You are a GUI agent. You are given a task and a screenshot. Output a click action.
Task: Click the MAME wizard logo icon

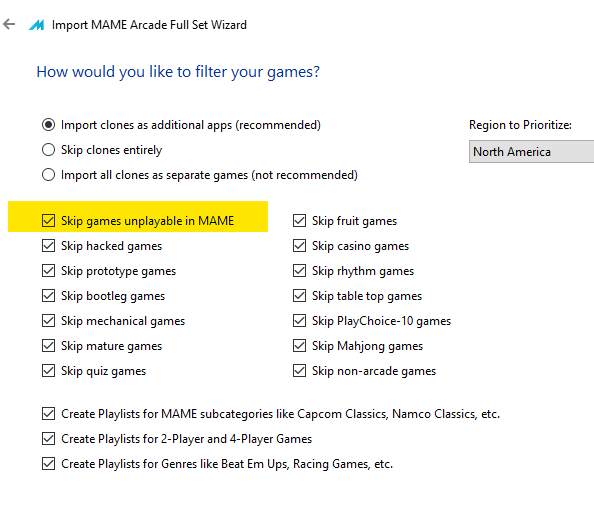[37, 25]
